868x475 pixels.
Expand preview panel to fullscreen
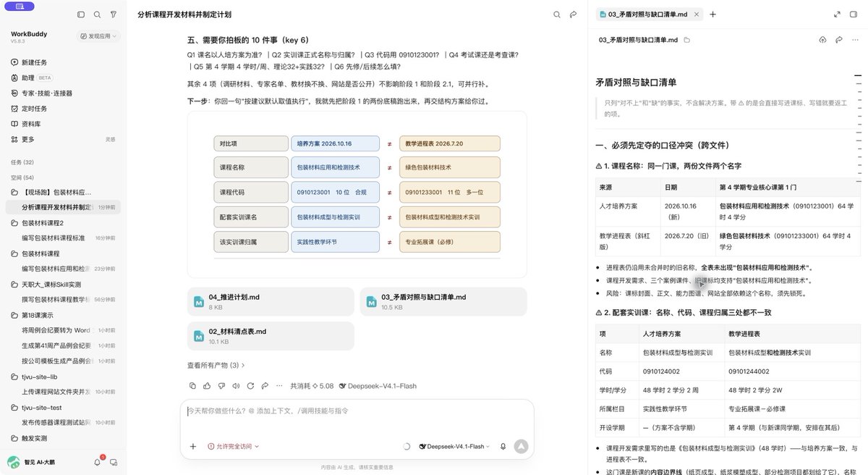pos(837,14)
